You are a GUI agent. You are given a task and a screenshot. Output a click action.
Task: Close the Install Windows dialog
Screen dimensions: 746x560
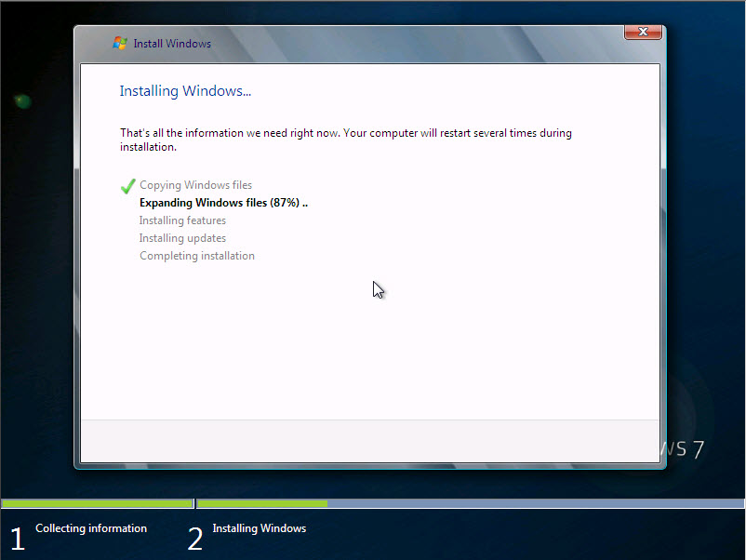[x=643, y=32]
